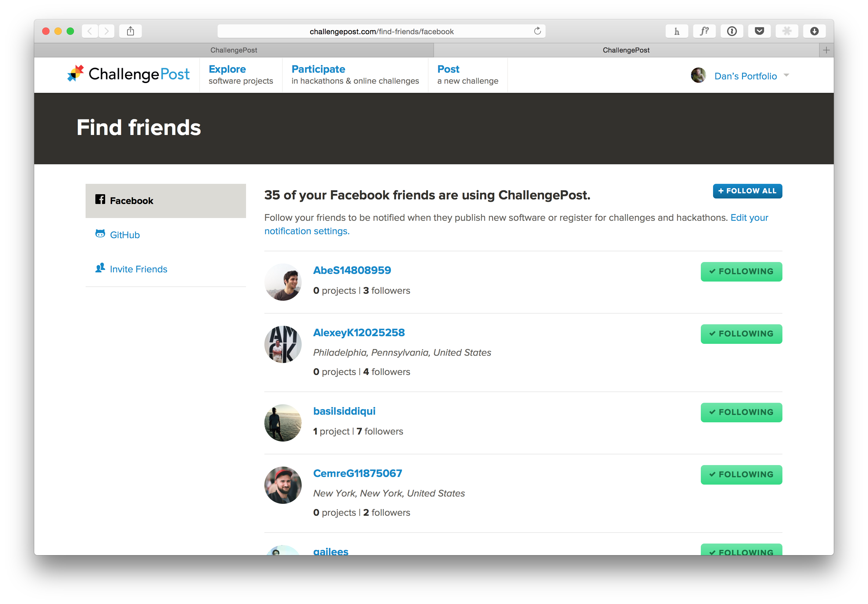Screen dimensions: 868x604
Task: Click the downloads arrow icon
Action: tap(814, 31)
